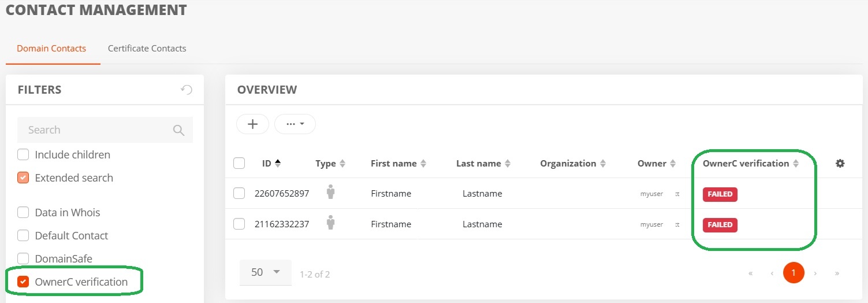The height and width of the screenshot is (303, 868).
Task: Sort by Organization column
Action: coord(603,164)
